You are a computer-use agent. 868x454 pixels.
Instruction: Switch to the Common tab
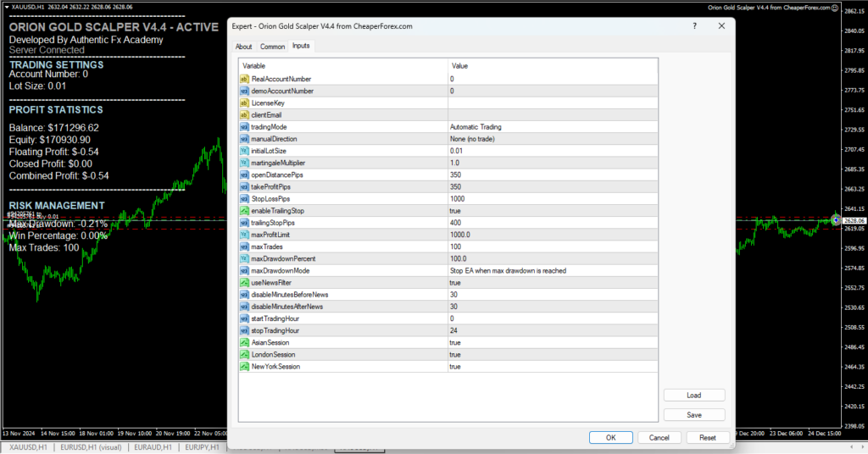coord(272,47)
